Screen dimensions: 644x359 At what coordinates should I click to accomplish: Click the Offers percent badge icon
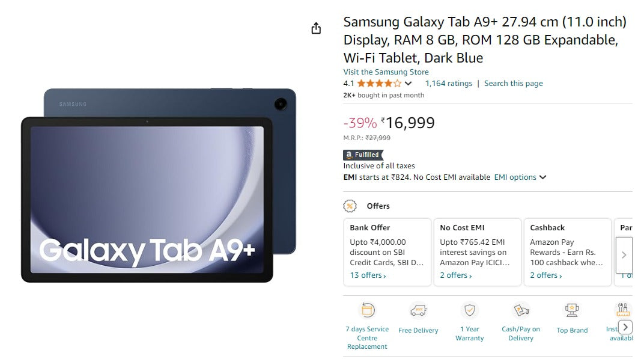pos(350,206)
